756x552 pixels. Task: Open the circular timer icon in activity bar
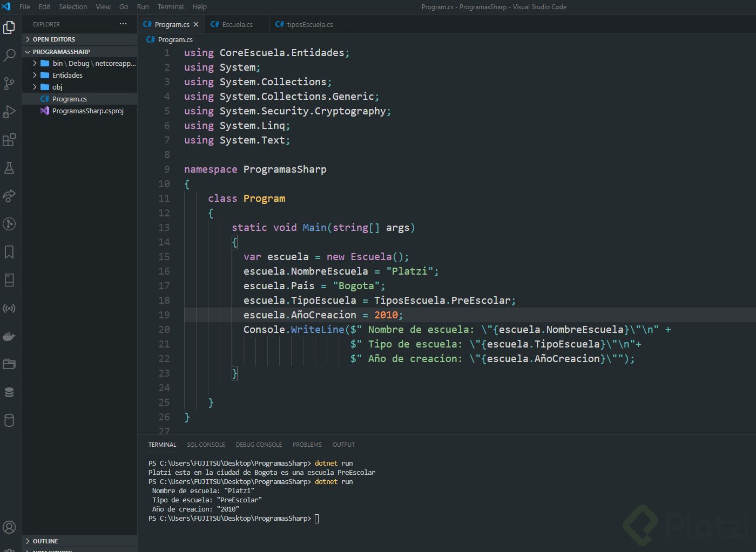[x=9, y=224]
